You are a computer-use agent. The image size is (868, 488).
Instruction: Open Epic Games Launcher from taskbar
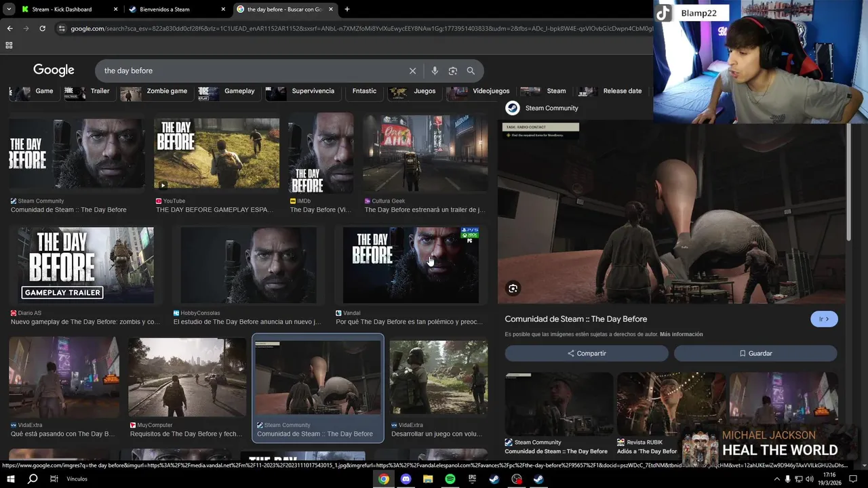point(472,479)
